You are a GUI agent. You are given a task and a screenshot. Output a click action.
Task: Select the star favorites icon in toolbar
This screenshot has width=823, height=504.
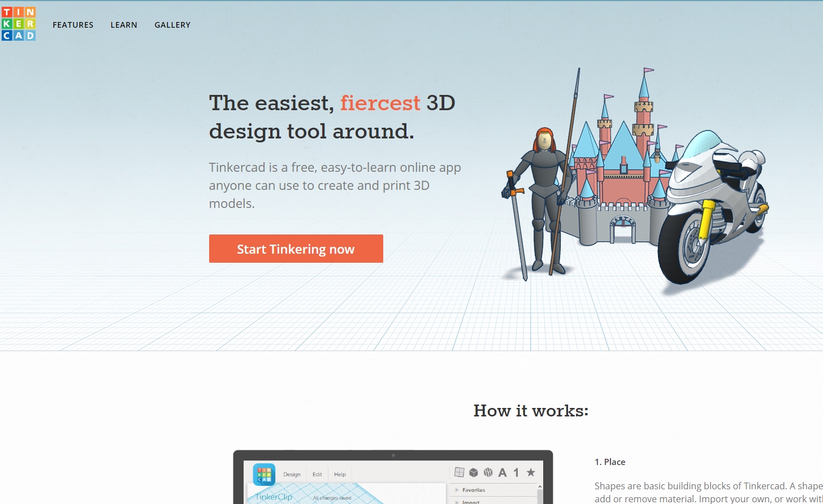[x=530, y=472]
